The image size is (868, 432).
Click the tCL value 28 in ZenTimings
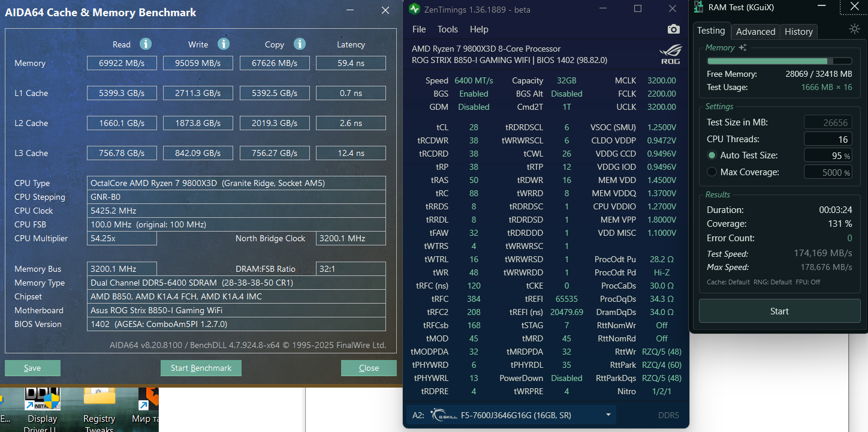(474, 127)
